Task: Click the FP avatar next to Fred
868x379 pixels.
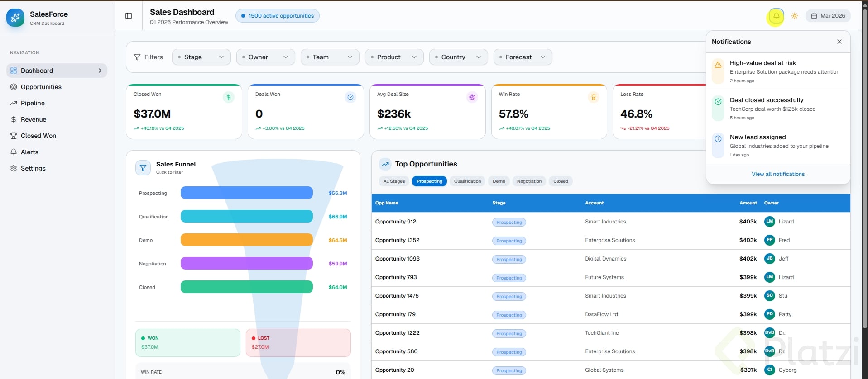Action: (x=769, y=240)
